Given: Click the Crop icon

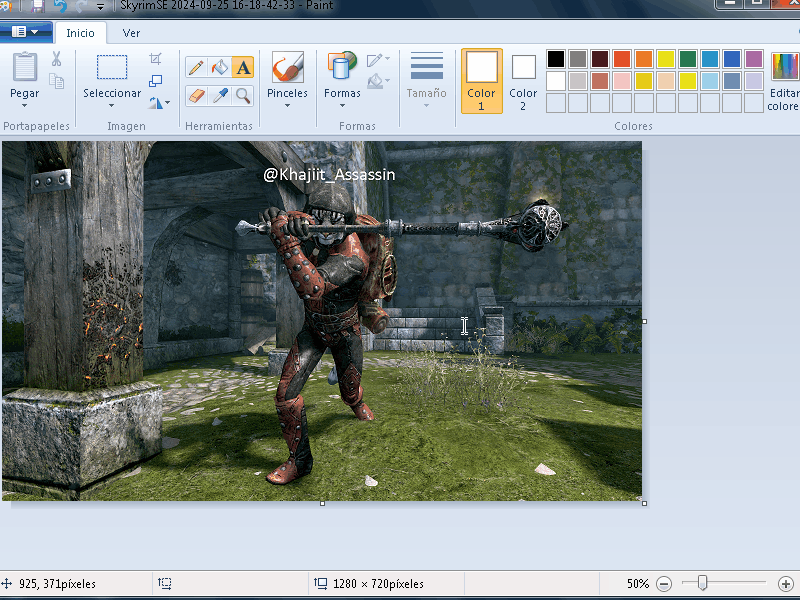Looking at the screenshot, I should (x=156, y=59).
